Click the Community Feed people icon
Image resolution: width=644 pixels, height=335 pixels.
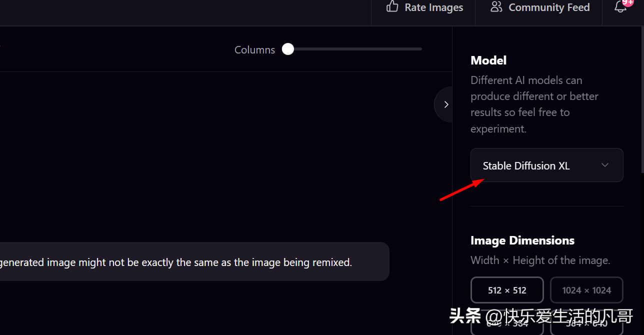click(x=496, y=7)
